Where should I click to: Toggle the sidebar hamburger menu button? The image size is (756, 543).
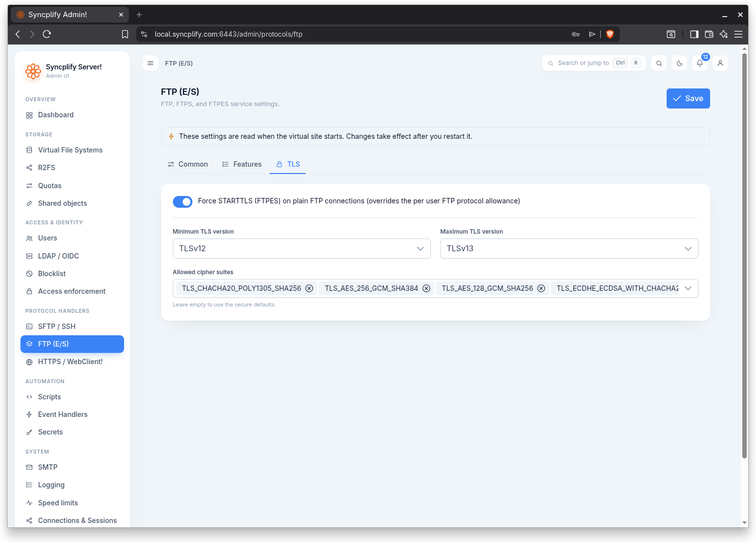tap(150, 63)
